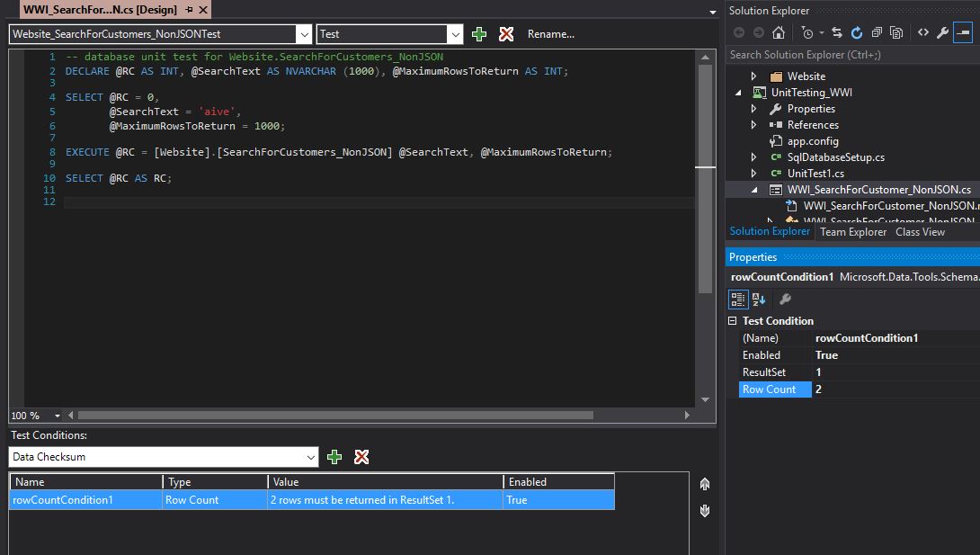Sort properties alphabetically
Viewport: 980px width, 555px height.
(x=759, y=300)
